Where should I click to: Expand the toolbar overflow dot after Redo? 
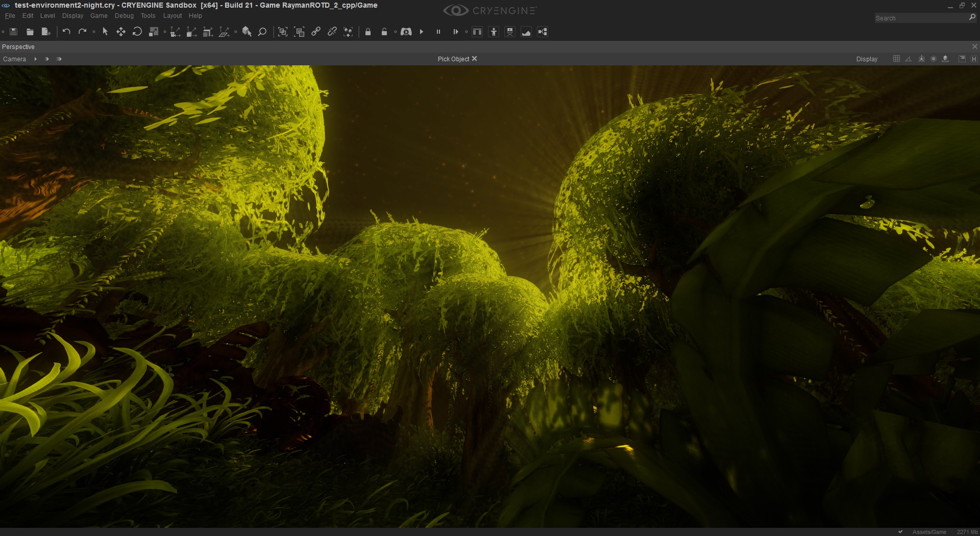click(94, 32)
